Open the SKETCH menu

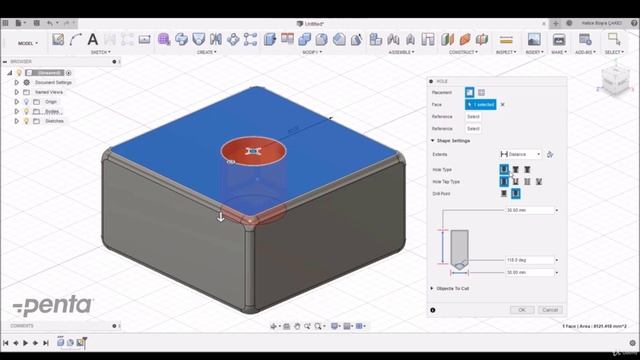[100, 52]
